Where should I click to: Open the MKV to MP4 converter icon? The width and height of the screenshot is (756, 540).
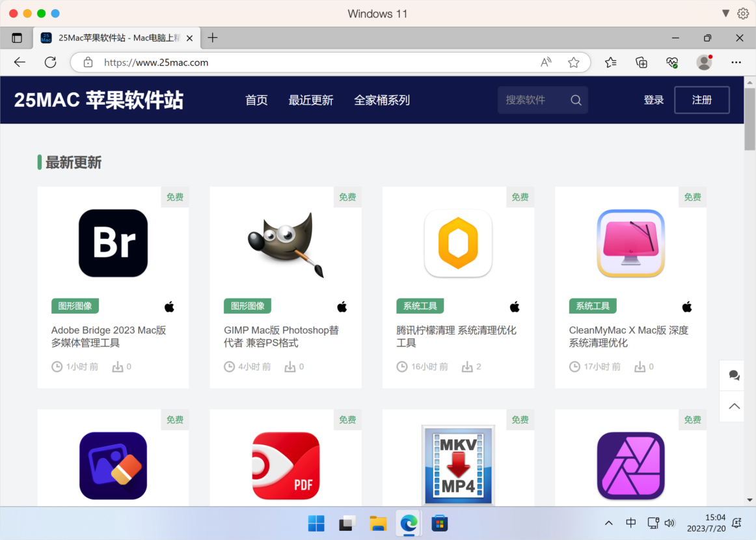coord(458,465)
